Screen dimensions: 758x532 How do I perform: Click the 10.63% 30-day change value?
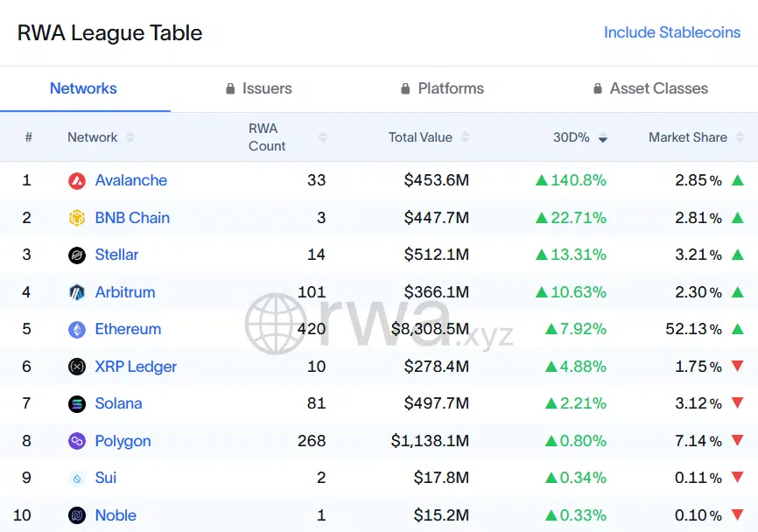point(579,292)
